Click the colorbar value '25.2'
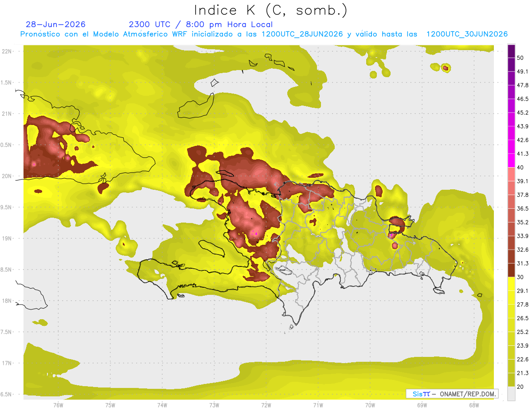The image size is (532, 411). click(x=523, y=332)
